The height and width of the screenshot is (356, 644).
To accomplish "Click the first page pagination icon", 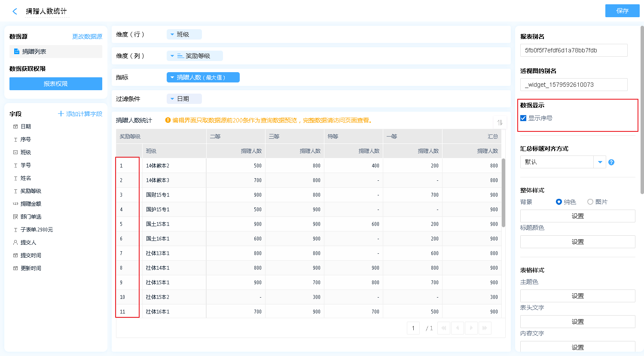I will click(x=444, y=328).
